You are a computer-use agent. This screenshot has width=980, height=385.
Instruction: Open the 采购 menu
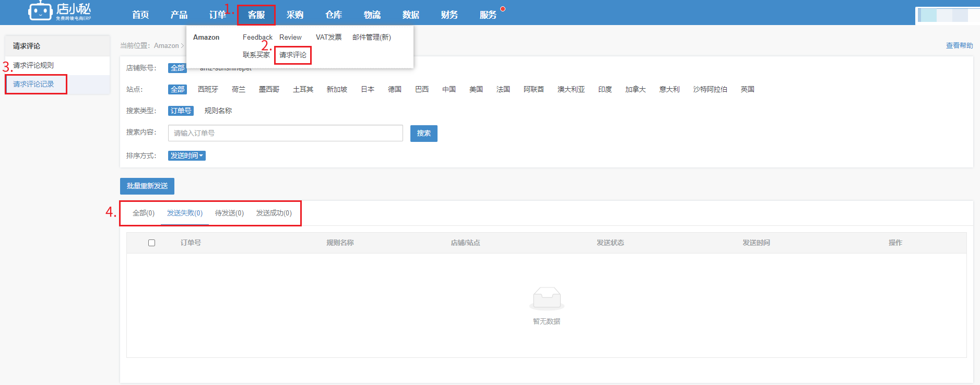(295, 15)
